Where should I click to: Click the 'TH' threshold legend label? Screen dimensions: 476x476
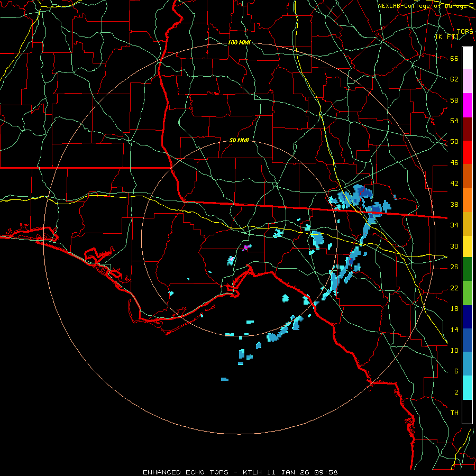click(454, 413)
